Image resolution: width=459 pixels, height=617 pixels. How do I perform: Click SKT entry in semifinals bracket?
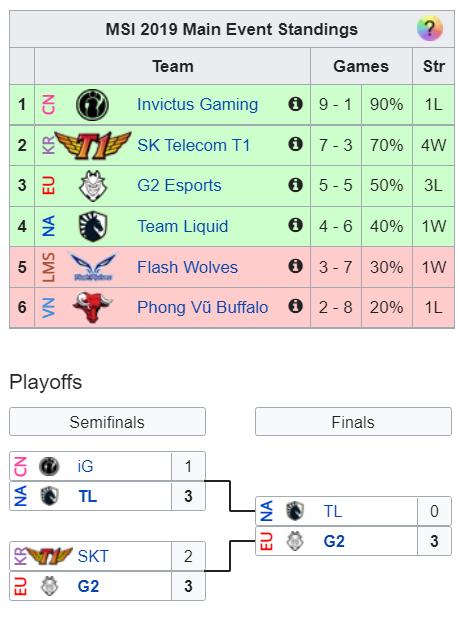point(93,556)
